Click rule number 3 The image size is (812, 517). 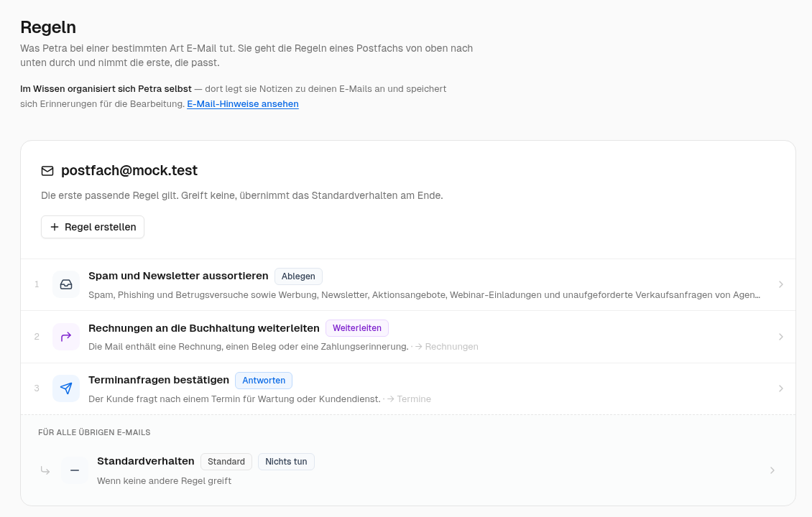pyautogui.click(x=37, y=388)
